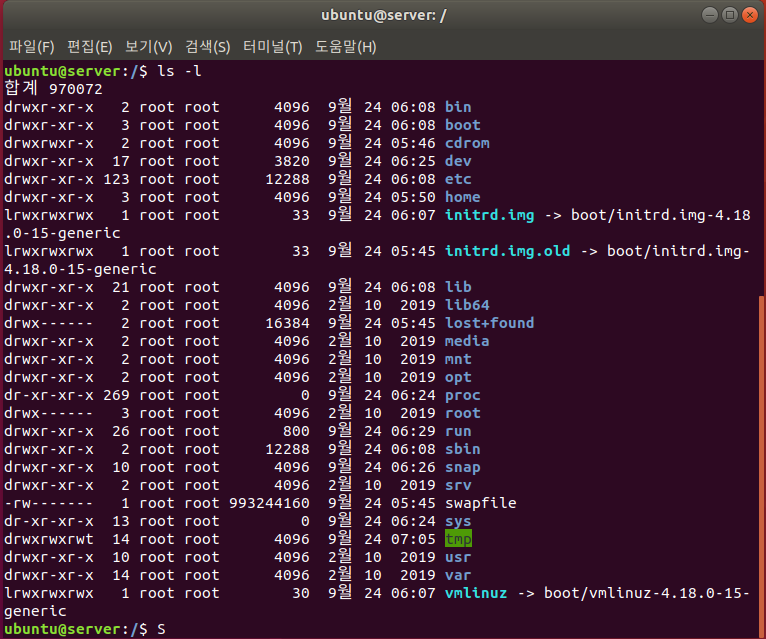Click the 'var' directory name
This screenshot has width=766, height=639.
(458, 575)
